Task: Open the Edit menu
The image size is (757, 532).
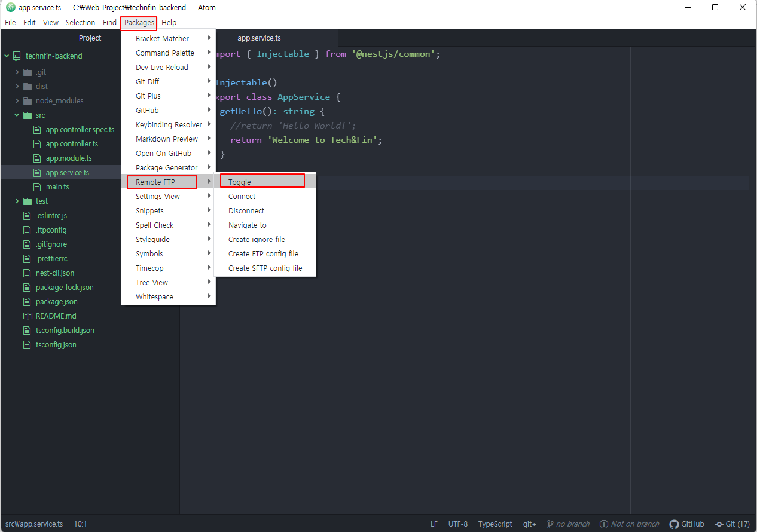Action: click(30, 23)
